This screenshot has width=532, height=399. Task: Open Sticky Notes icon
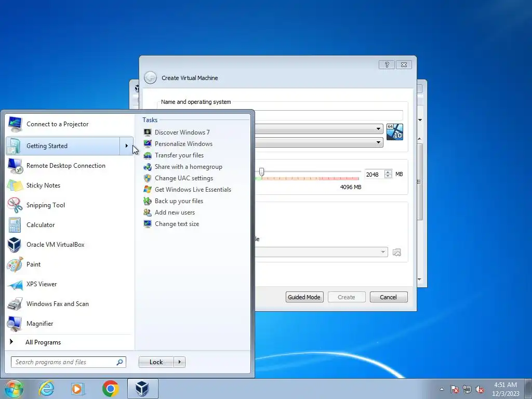pyautogui.click(x=15, y=185)
